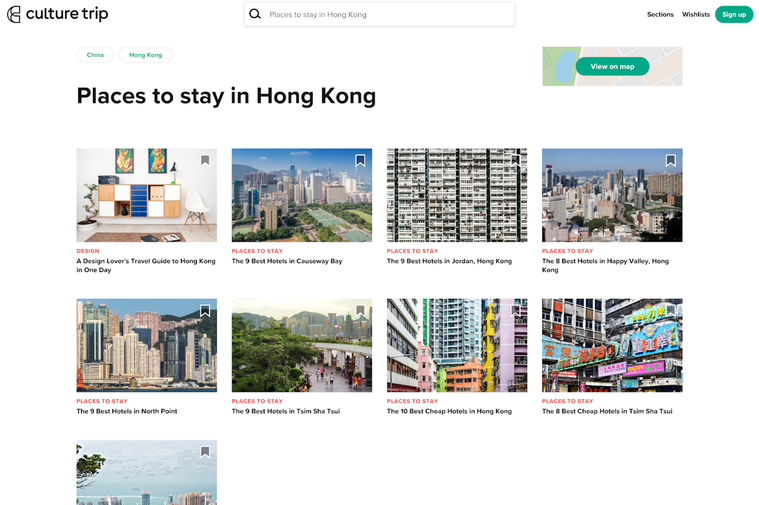Viewport: 759px width, 505px height.
Task: Click the View on map button
Action: pyautogui.click(x=612, y=66)
